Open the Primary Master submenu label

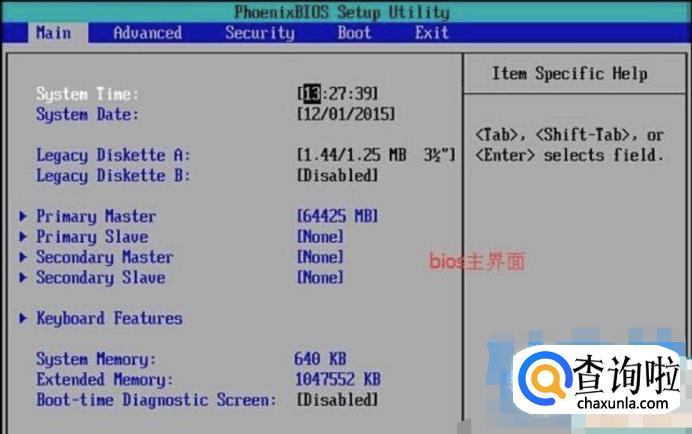[96, 216]
